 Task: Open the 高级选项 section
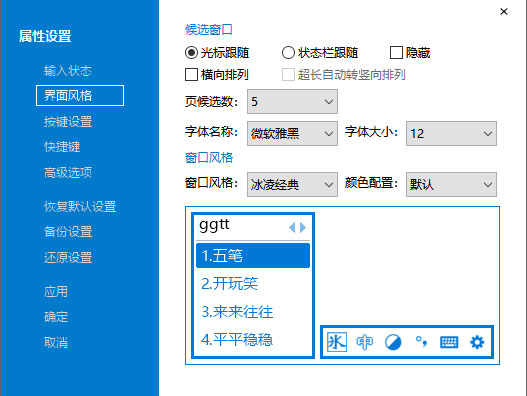[68, 172]
